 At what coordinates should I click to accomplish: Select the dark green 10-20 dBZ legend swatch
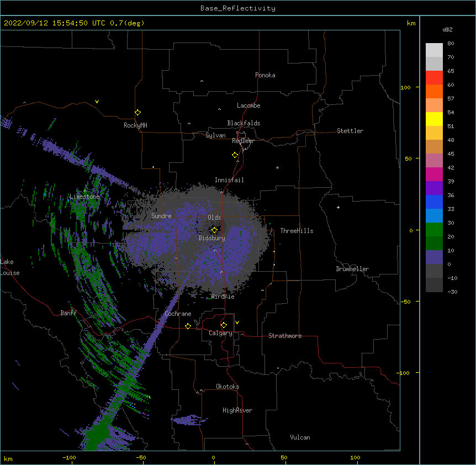(434, 244)
